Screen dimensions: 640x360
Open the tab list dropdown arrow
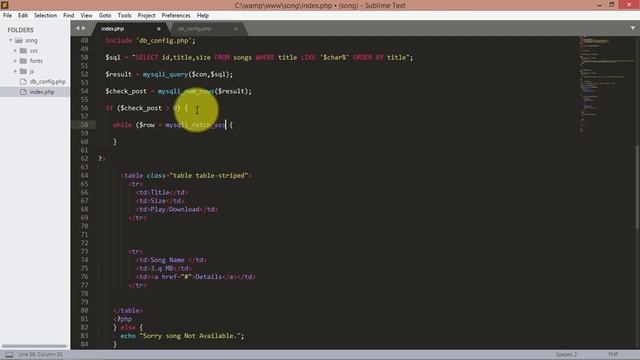633,28
